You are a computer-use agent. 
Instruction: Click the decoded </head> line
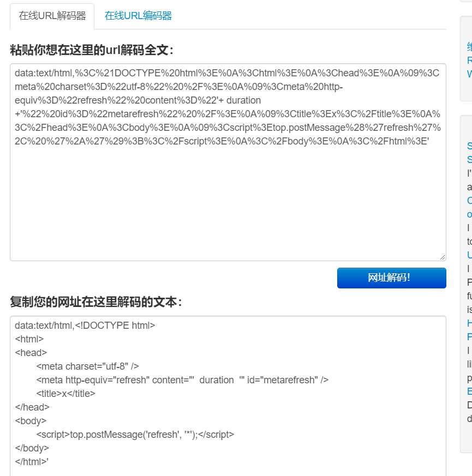[x=32, y=407]
